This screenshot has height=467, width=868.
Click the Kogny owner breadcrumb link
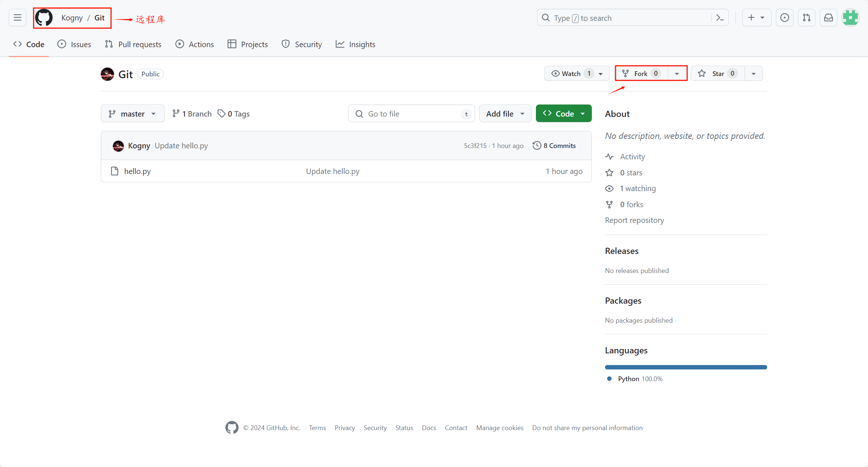(72, 18)
